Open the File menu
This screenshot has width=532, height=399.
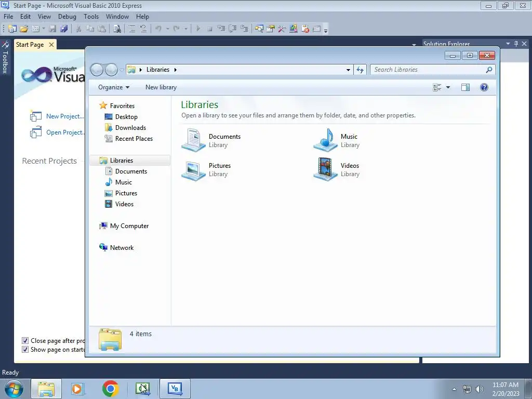click(8, 16)
